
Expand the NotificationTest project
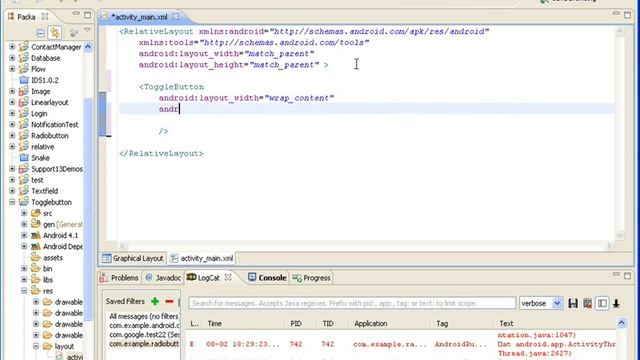[x=12, y=124]
